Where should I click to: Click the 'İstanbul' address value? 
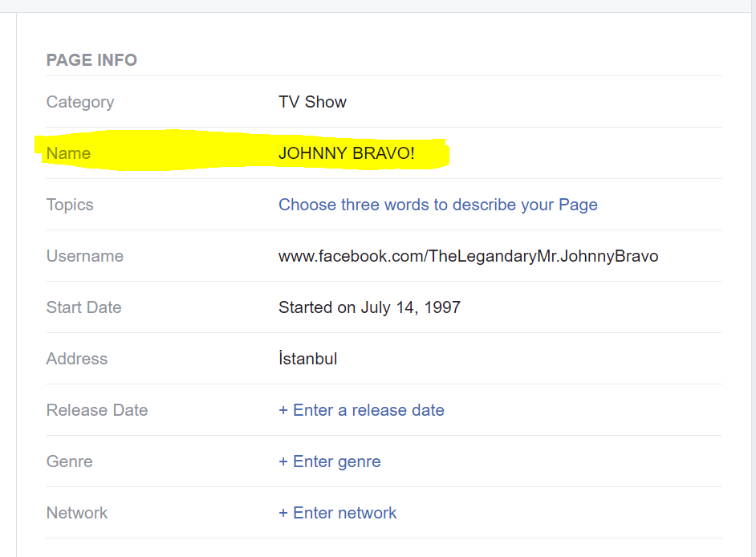[x=307, y=358]
